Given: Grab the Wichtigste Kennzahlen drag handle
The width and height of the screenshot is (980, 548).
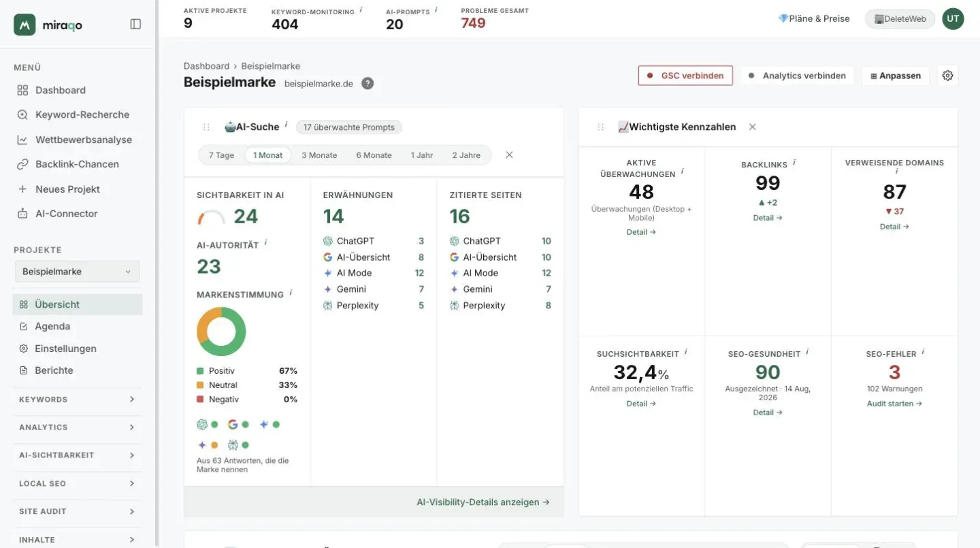Looking at the screenshot, I should tap(601, 127).
